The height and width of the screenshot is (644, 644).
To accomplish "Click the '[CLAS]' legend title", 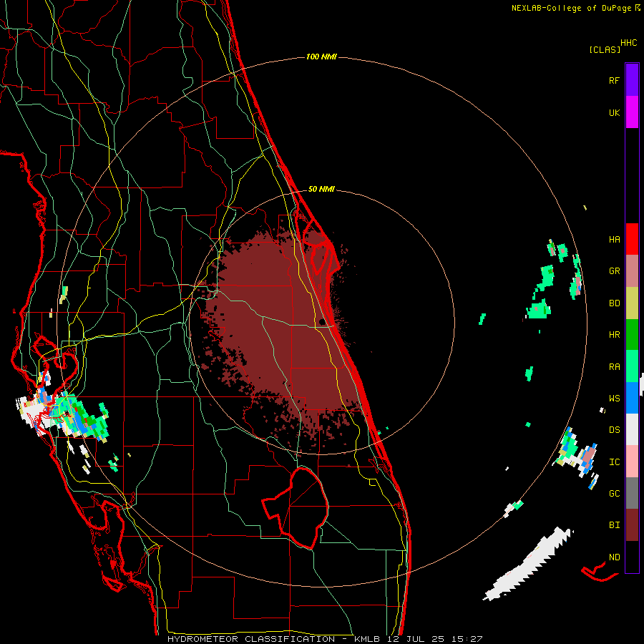I will tap(605, 50).
